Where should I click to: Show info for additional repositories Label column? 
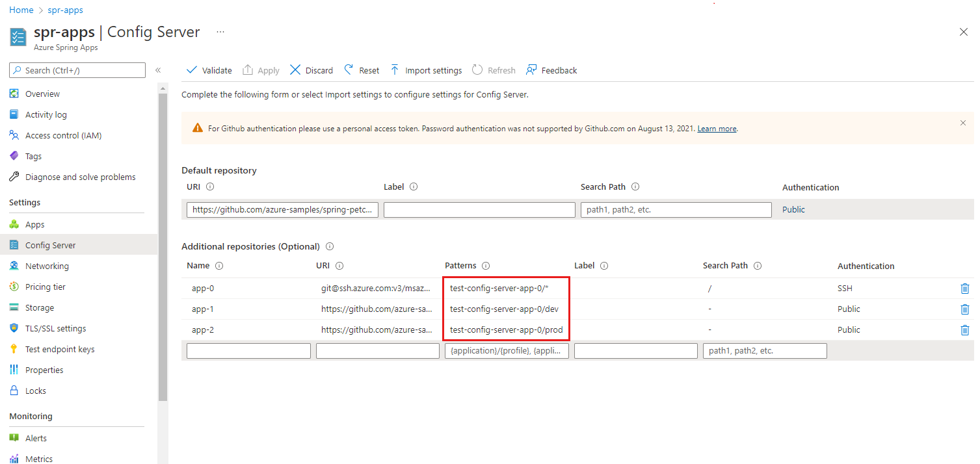(603, 266)
